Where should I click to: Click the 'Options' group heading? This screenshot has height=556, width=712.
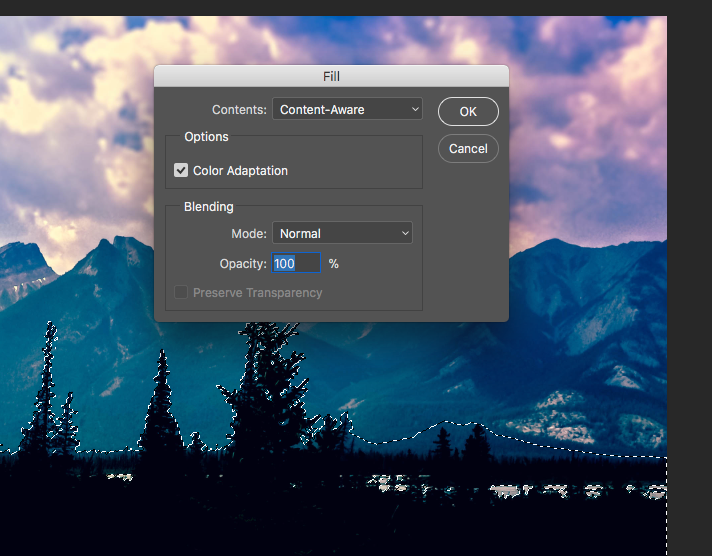coord(206,137)
